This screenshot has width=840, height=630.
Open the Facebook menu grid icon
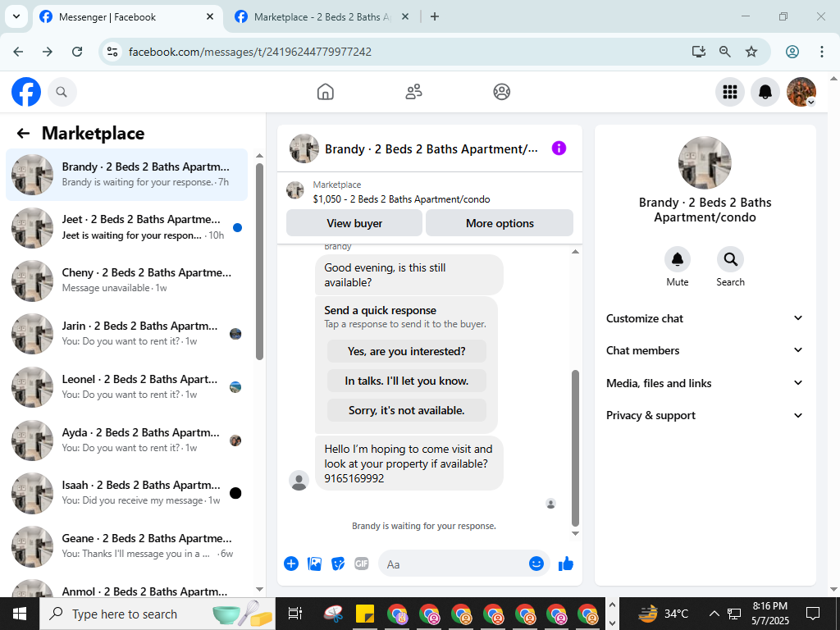pos(729,92)
